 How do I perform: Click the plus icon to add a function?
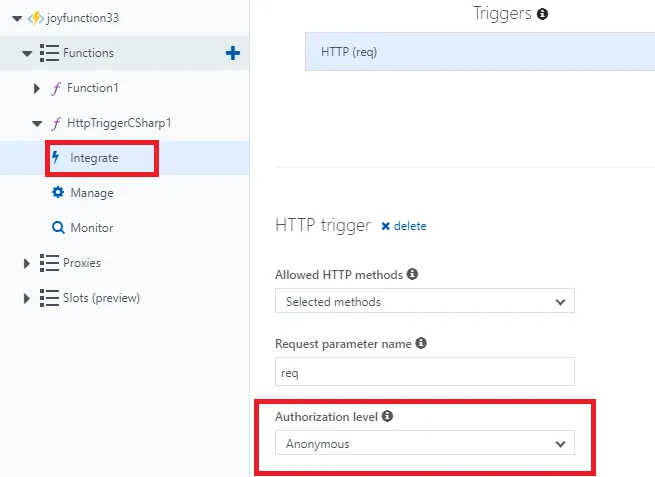tap(233, 53)
